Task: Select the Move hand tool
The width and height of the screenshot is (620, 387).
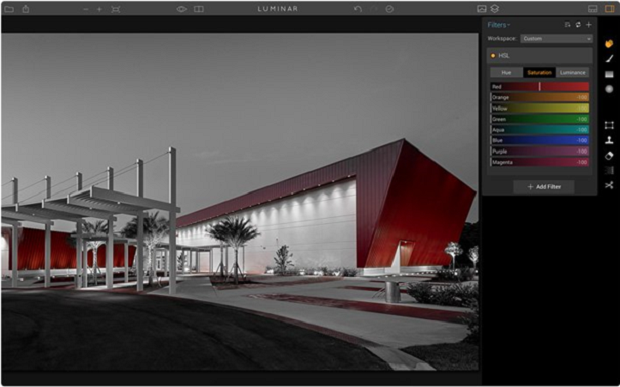Action: point(609,44)
